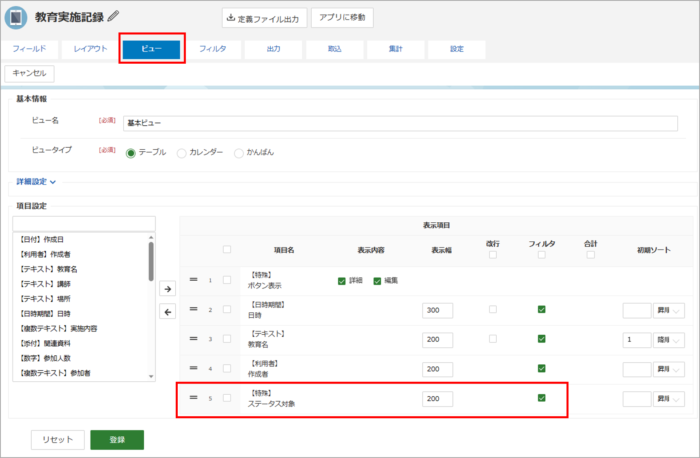Toggle filter checkbox for 日時 row
Viewport: 700px width, 458px height.
coord(542,309)
